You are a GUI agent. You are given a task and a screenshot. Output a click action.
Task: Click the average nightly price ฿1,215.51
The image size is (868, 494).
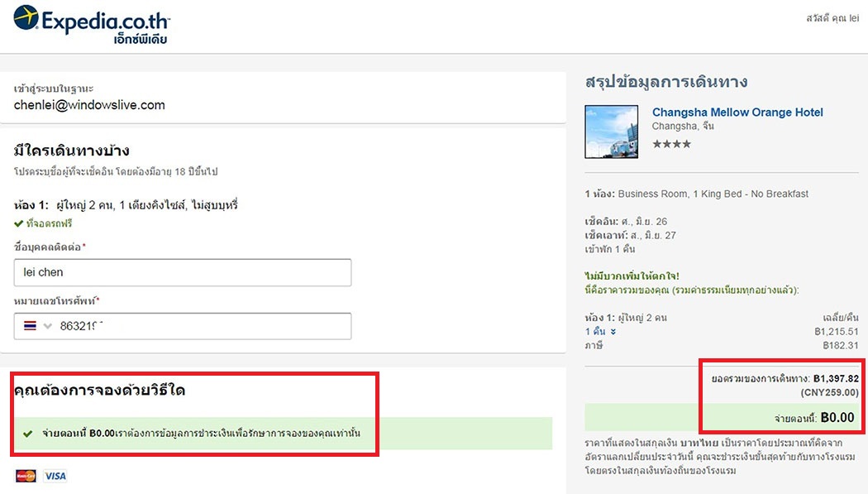(837, 332)
